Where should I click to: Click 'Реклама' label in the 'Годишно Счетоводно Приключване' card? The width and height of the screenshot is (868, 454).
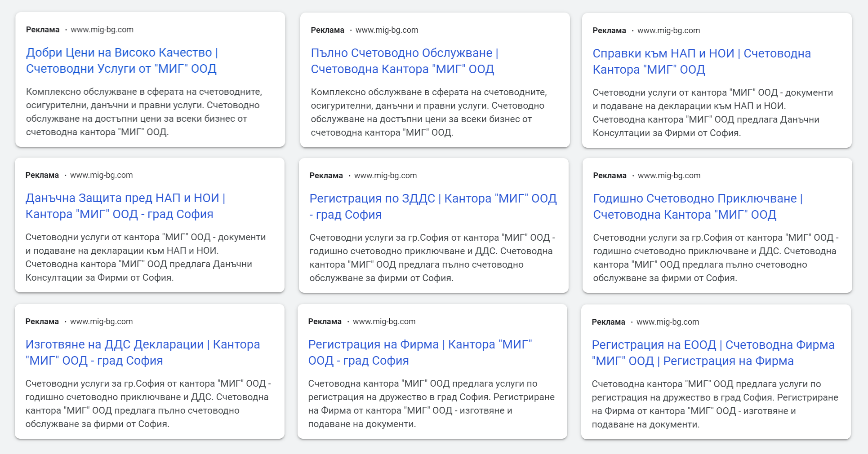(610, 176)
